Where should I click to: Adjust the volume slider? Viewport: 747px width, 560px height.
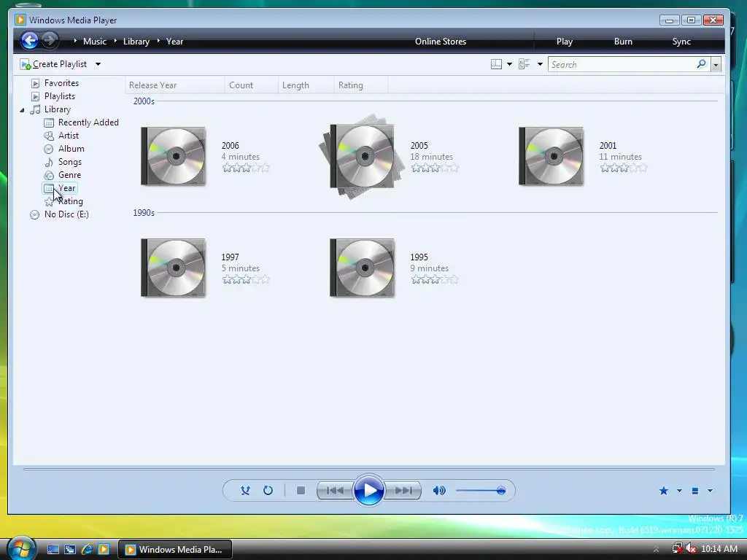pyautogui.click(x=481, y=491)
